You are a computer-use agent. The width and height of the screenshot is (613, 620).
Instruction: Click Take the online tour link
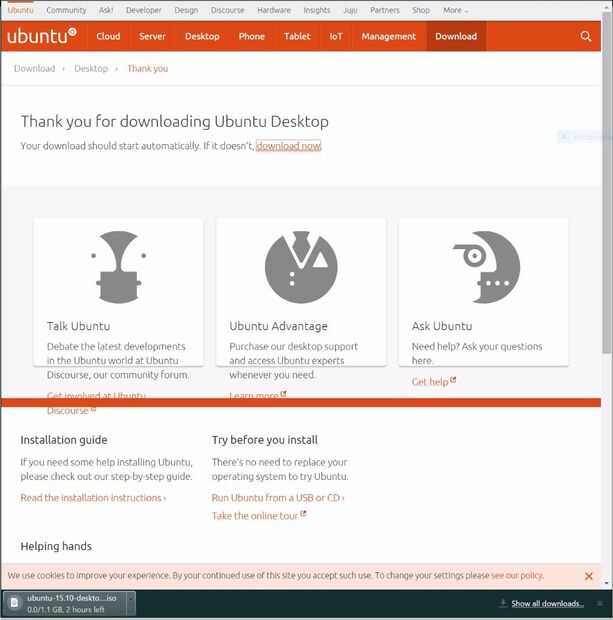click(259, 516)
